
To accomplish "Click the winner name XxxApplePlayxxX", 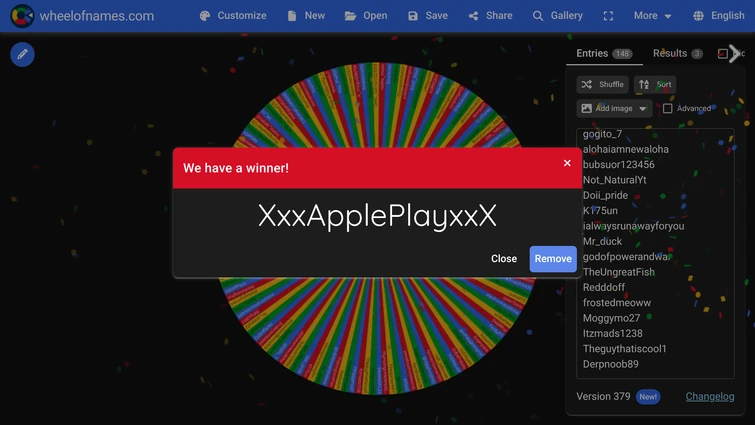I will (x=377, y=216).
